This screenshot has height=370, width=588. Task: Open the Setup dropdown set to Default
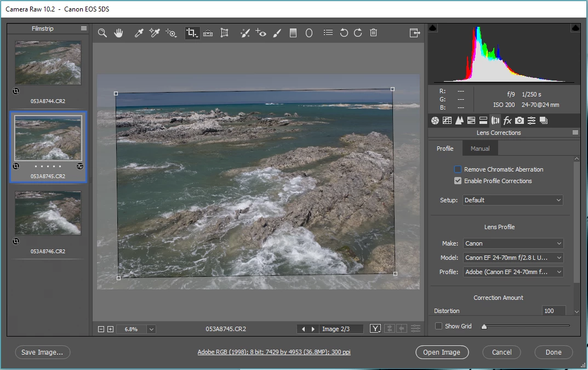point(513,200)
